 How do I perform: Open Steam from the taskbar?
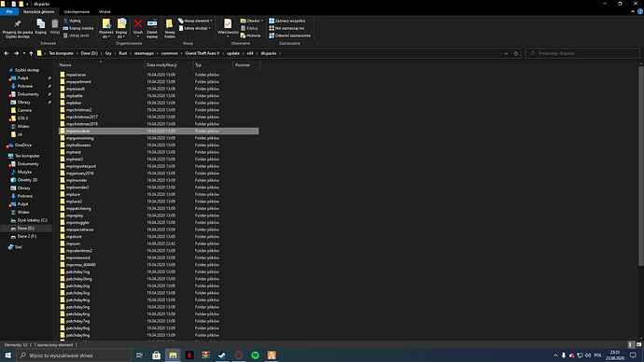pyautogui.click(x=222, y=355)
